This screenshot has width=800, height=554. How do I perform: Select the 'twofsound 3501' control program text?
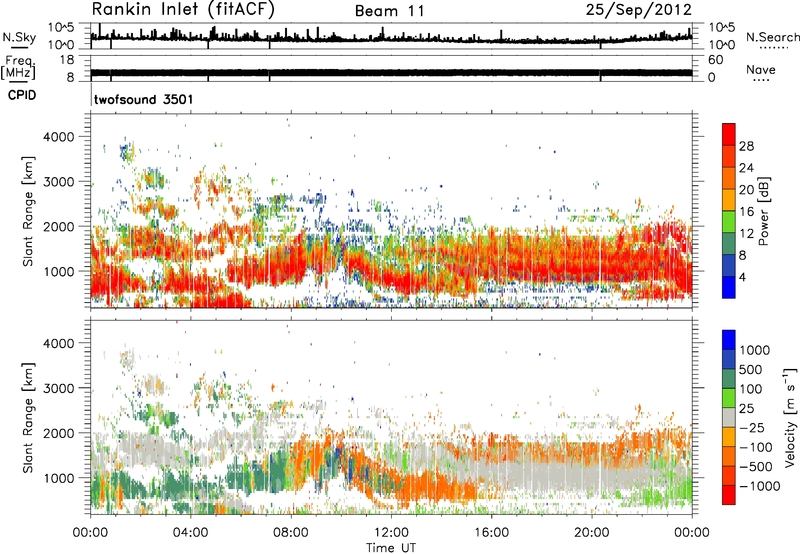(x=143, y=99)
